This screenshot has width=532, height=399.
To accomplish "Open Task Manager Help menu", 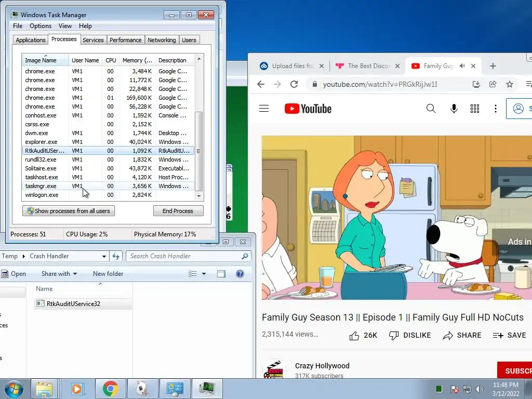I will [85, 26].
